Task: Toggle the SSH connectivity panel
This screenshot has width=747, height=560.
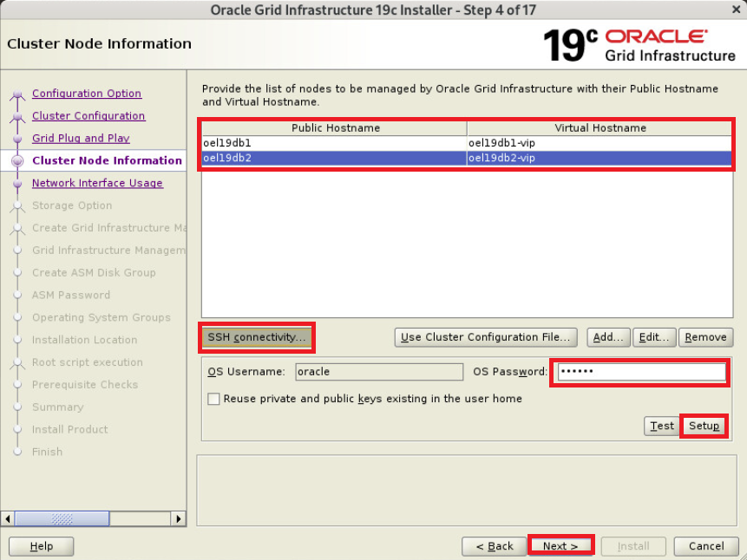Action: 257,337
